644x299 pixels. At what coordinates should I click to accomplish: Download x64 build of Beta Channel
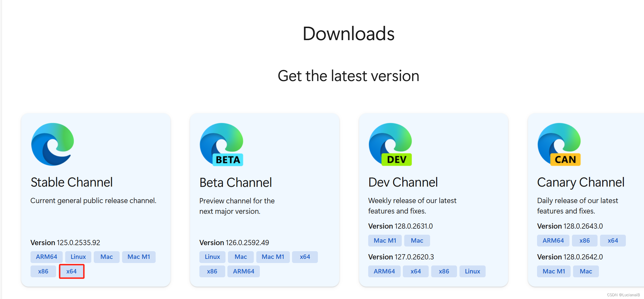click(x=305, y=257)
